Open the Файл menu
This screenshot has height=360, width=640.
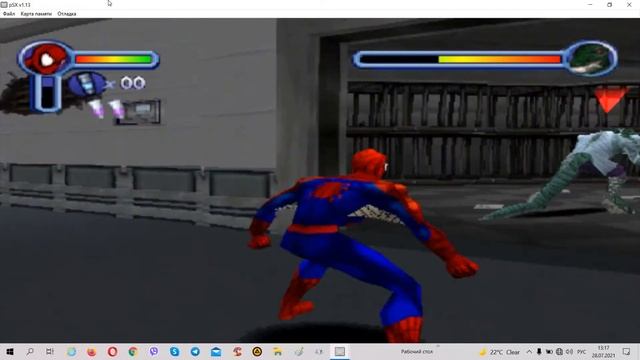click(9, 13)
